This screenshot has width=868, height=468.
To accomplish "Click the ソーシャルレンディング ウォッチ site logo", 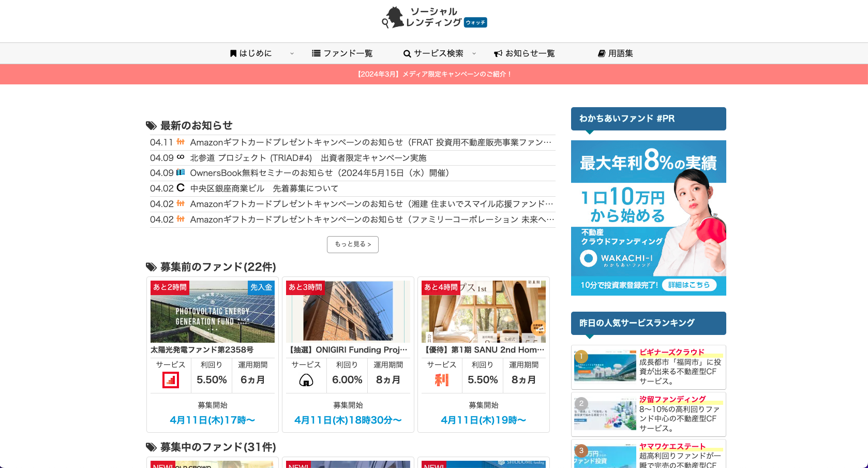I will click(x=434, y=17).
